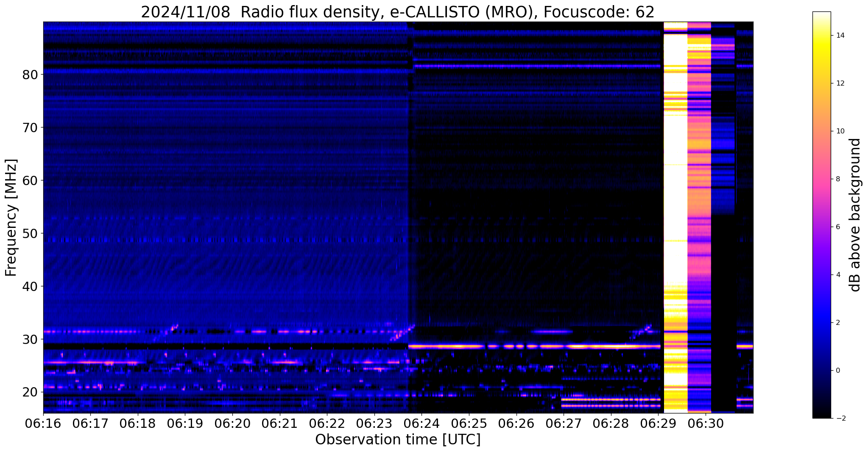Click the 'Observation time [UTC]' axis label
The image size is (868, 452).
[398, 440]
